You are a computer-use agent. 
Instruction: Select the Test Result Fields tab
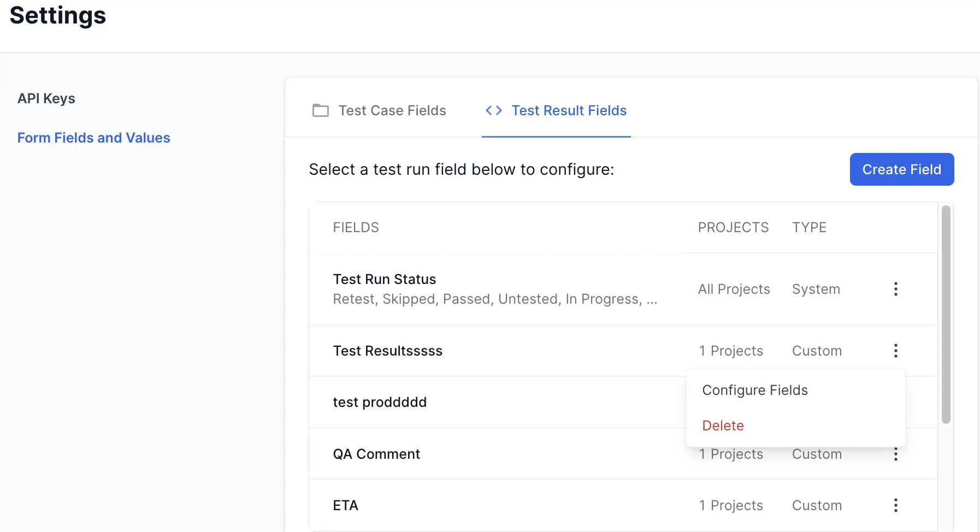569,110
